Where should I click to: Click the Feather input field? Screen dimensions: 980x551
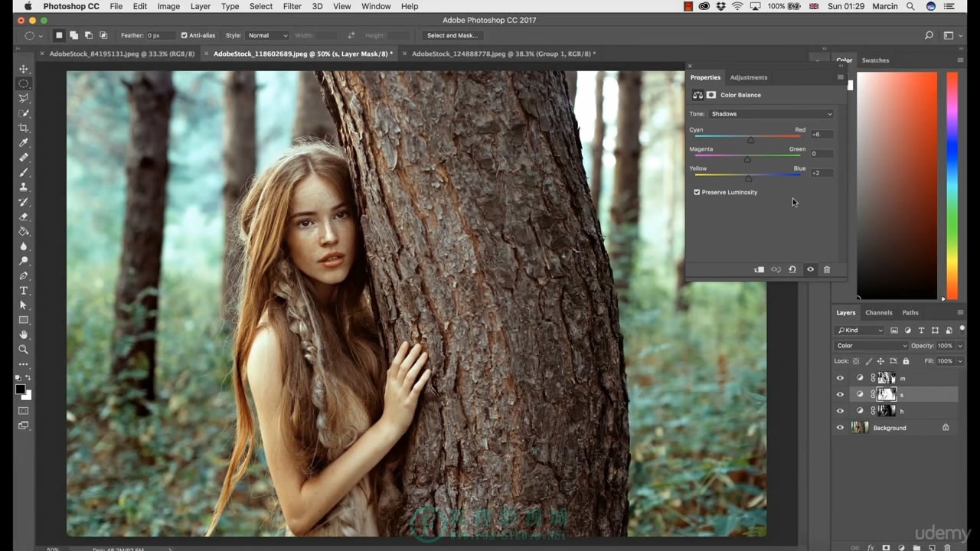160,35
